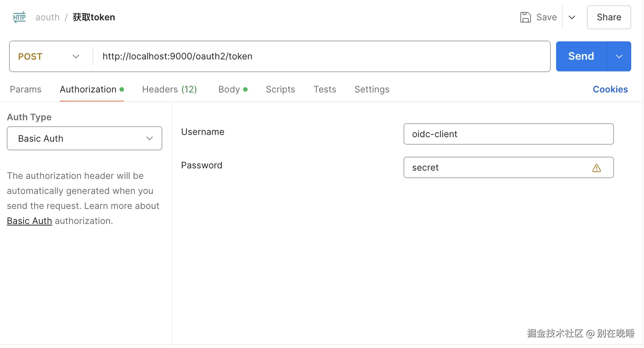The image size is (644, 348).
Task: Select the Tests tab
Action: (x=325, y=89)
